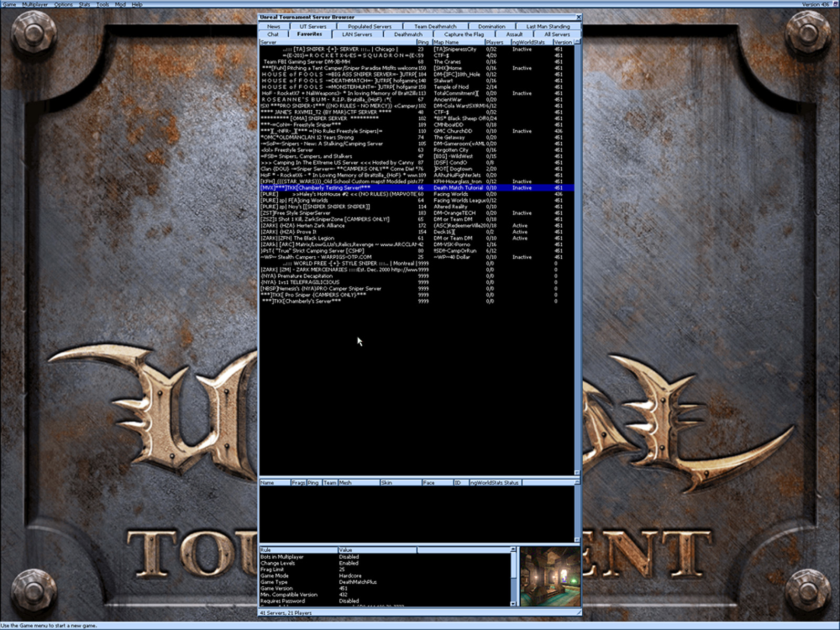Select ***]TKK[Chamberly's Server*** row
This screenshot has height=630, width=840.
pos(417,301)
